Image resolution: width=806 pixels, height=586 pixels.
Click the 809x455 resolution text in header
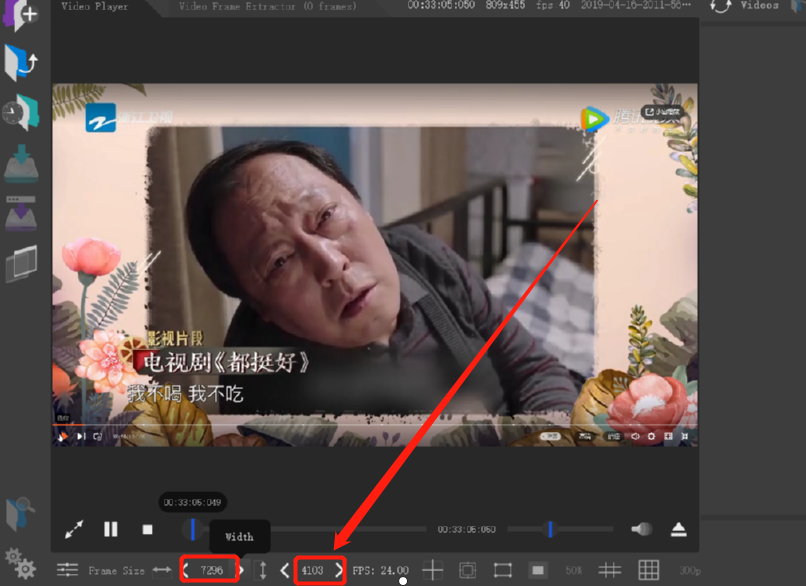[x=505, y=5]
